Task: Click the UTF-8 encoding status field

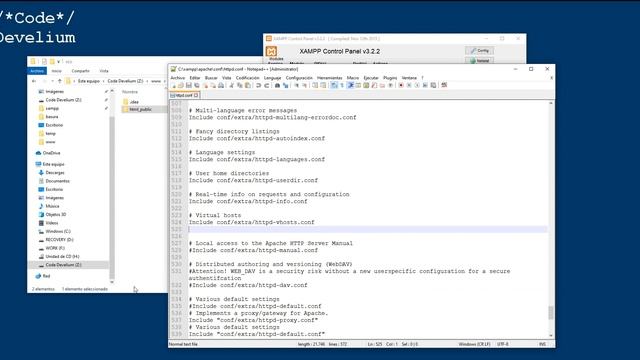Action: pos(502,344)
